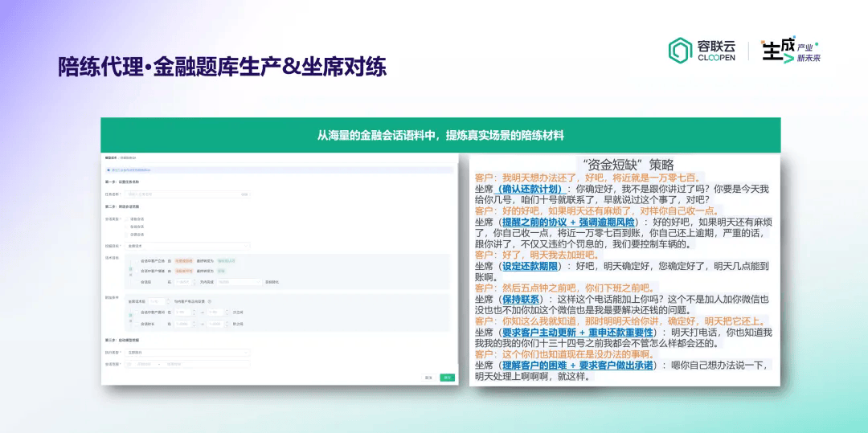Click the underlined 理解客户的困难 + 要求客户做出承诺 label
This screenshot has height=433, width=868.
tap(577, 365)
